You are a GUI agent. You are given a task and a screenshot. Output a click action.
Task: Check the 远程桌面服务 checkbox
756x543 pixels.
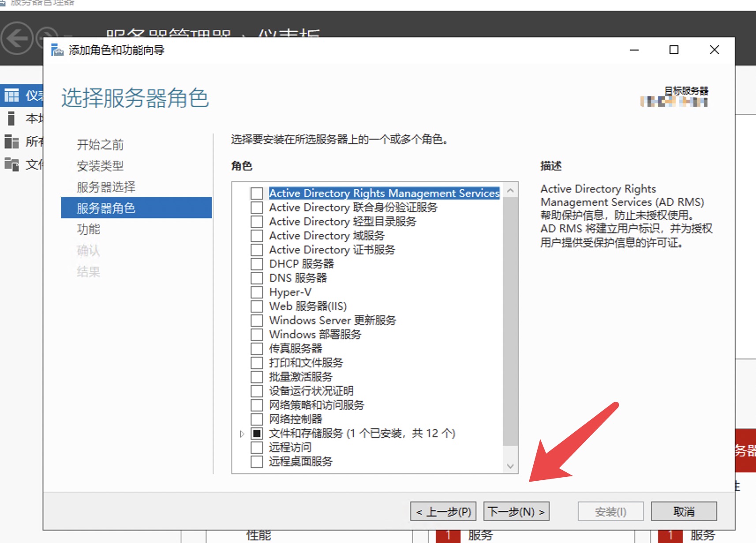coord(257,462)
